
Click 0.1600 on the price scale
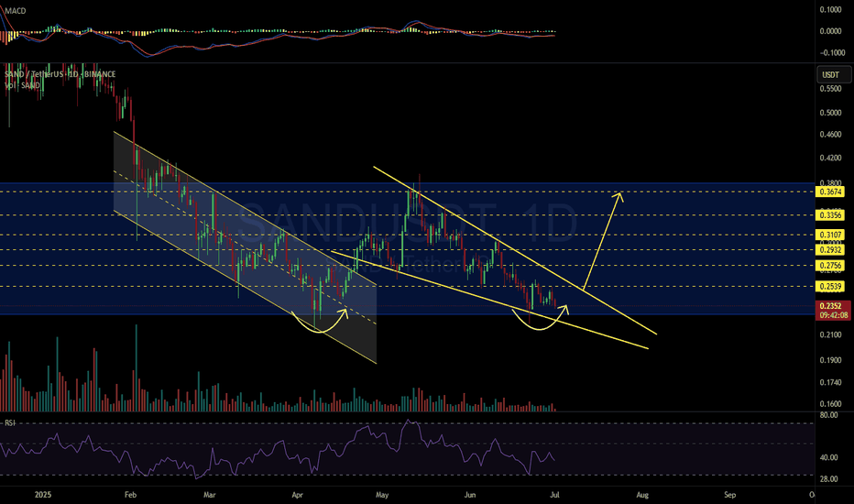(x=830, y=404)
